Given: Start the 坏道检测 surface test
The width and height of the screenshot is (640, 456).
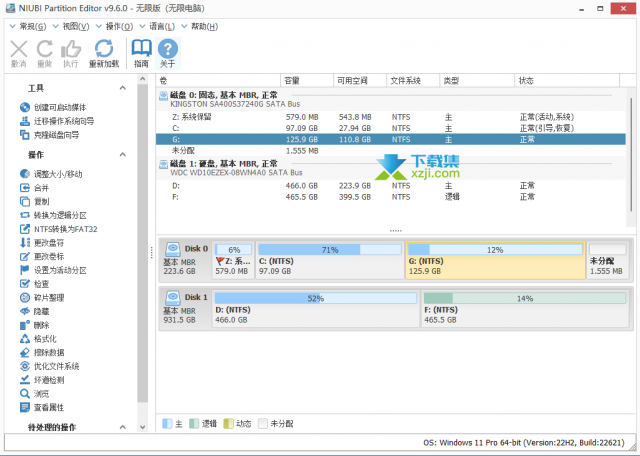Looking at the screenshot, I should point(42,380).
